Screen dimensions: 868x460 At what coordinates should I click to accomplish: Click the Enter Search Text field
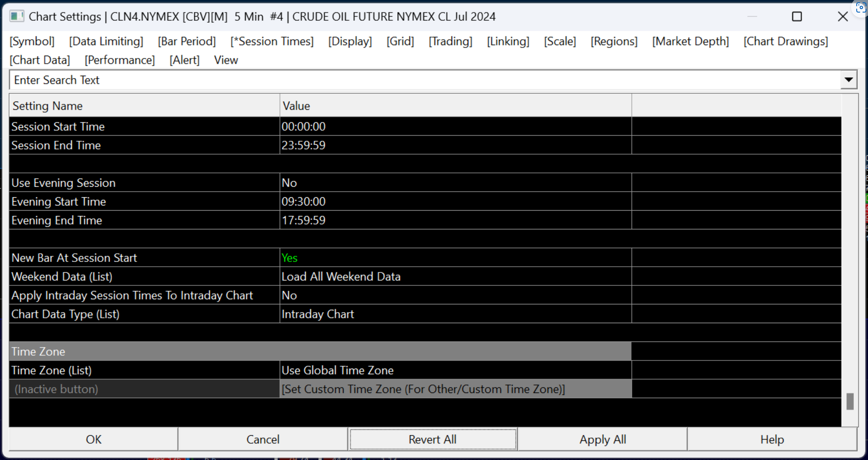tap(424, 80)
